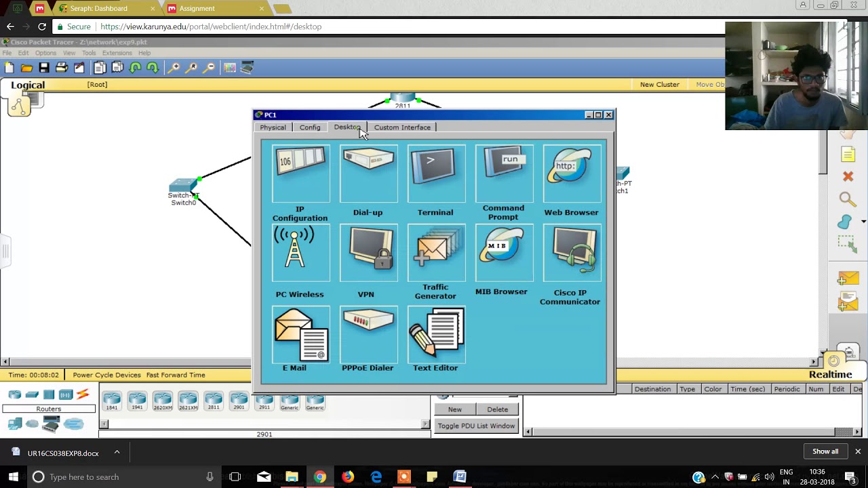Open the E Mail application

coord(300,334)
